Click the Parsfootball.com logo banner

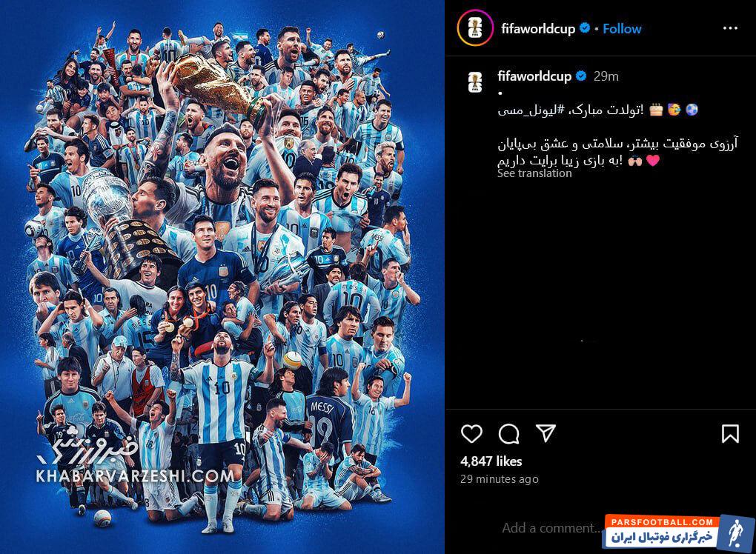pyautogui.click(x=678, y=533)
